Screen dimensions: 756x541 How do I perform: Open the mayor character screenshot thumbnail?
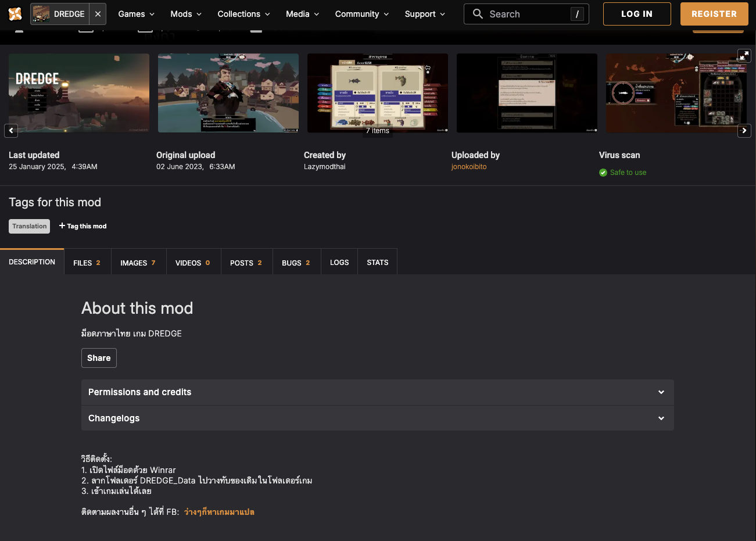click(x=228, y=93)
